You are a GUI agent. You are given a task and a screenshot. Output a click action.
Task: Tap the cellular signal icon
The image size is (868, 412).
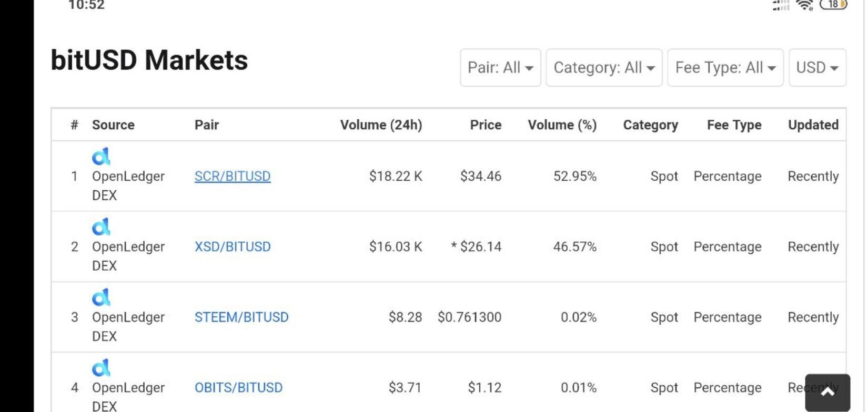781,5
